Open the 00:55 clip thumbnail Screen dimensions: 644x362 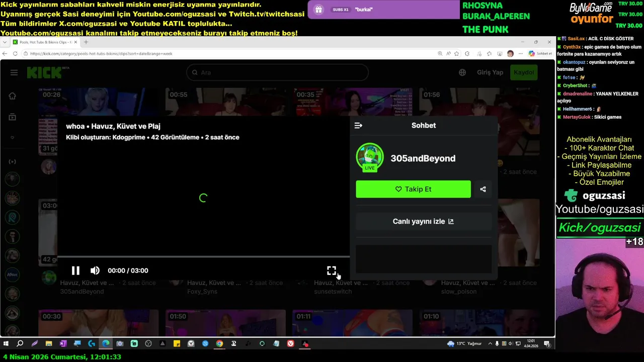point(225,103)
